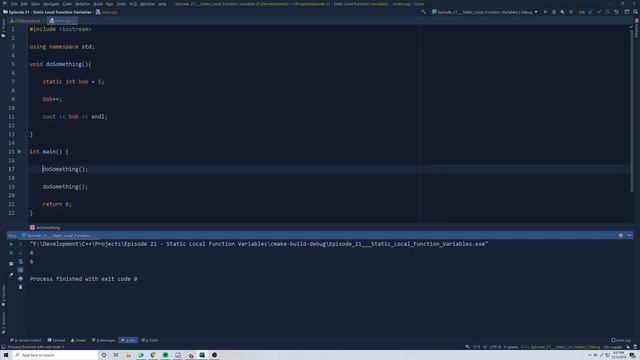
Task: Click the print icon in Run panel
Action: tap(20, 278)
